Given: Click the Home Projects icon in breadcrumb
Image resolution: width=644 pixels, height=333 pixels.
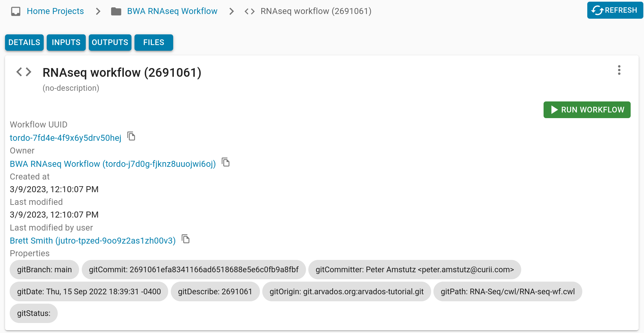Looking at the screenshot, I should 16,11.
